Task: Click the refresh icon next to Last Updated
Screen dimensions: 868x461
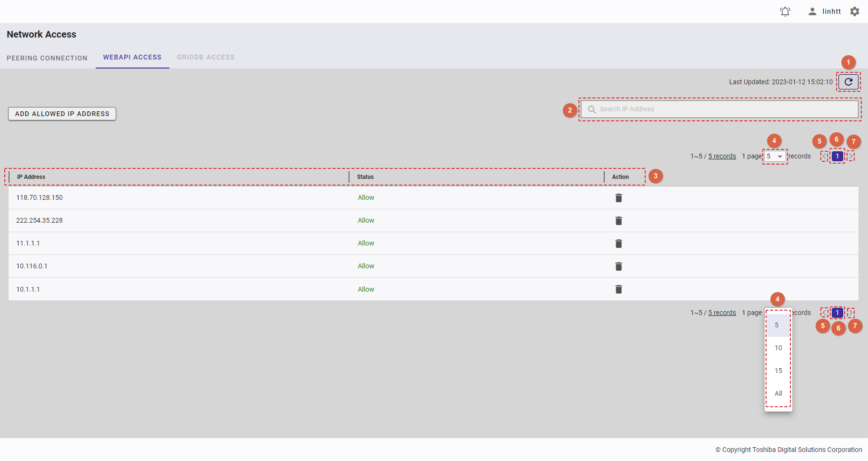Action: pyautogui.click(x=848, y=82)
